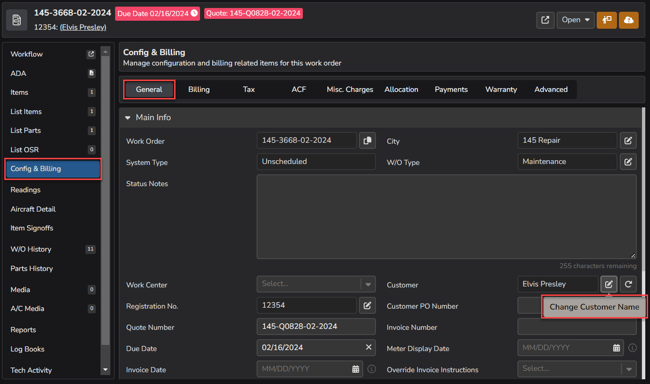Click the System Type Unscheduled field
Screen dimensions: 650x384
point(316,162)
